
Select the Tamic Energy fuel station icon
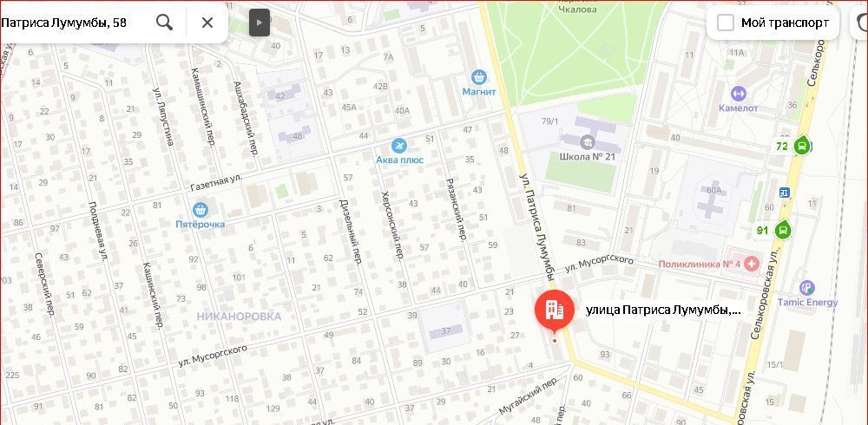click(x=807, y=288)
